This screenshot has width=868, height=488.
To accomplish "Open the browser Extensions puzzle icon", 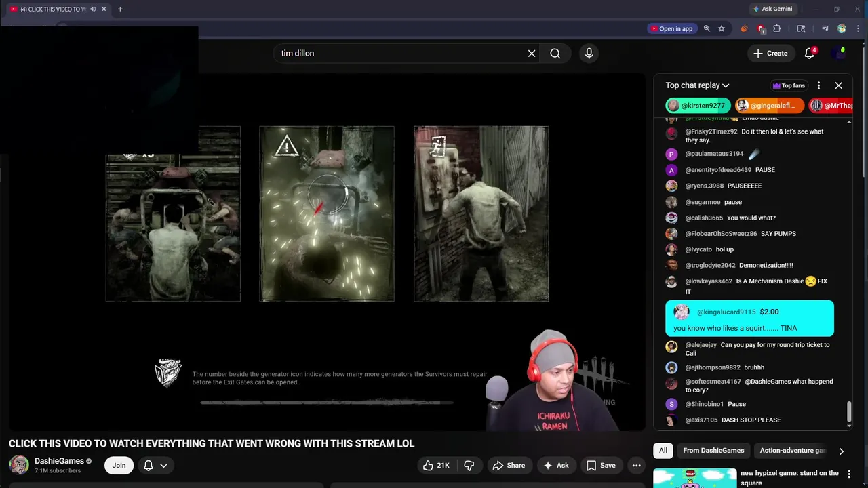I will click(x=777, y=28).
